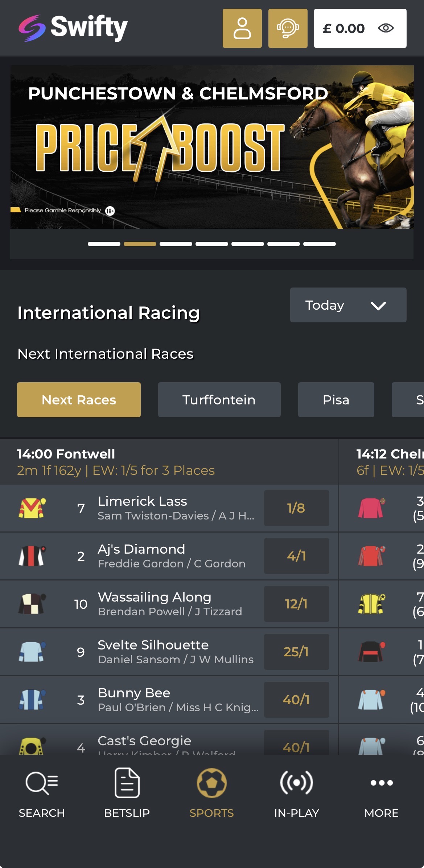424x868 pixels.
Task: Jump to first banner carousel indicator
Action: tap(104, 244)
